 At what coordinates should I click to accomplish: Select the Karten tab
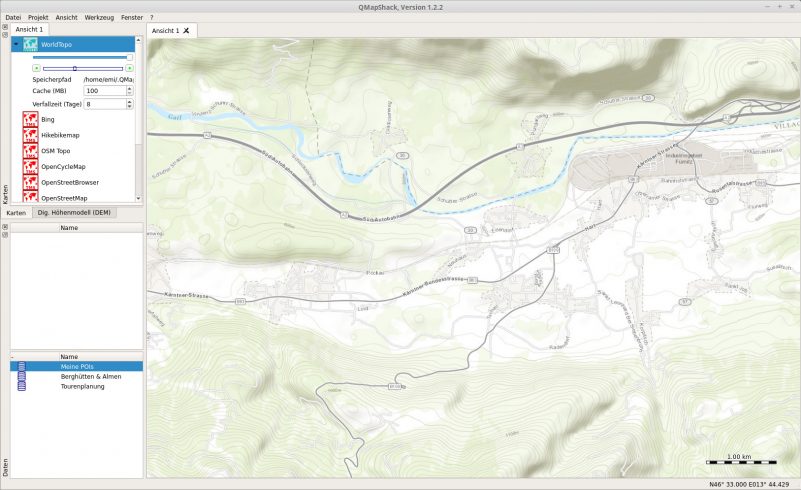(x=16, y=213)
